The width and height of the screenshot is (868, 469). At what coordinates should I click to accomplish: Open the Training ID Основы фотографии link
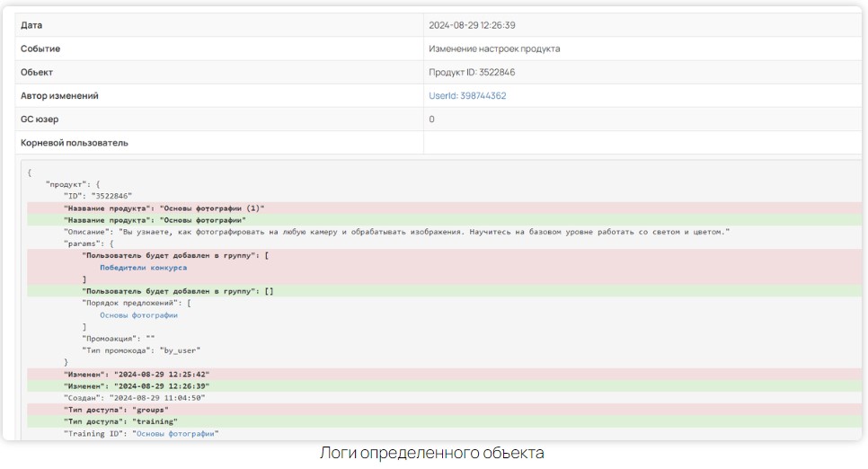175,433
